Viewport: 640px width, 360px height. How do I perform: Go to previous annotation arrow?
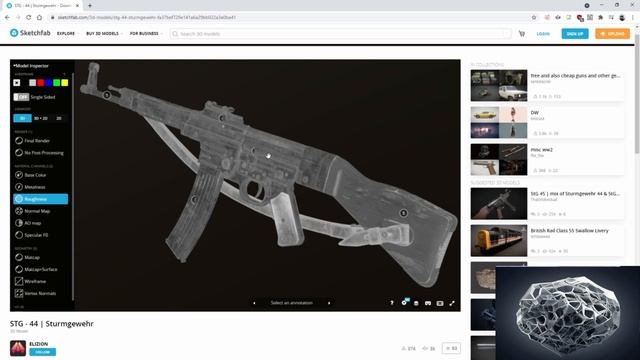(254, 303)
